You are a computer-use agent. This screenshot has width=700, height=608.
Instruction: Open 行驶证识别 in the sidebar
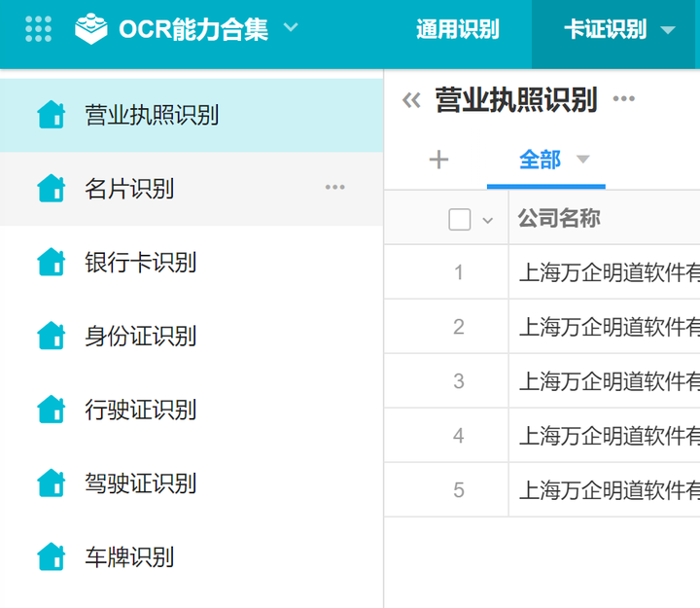click(x=140, y=410)
